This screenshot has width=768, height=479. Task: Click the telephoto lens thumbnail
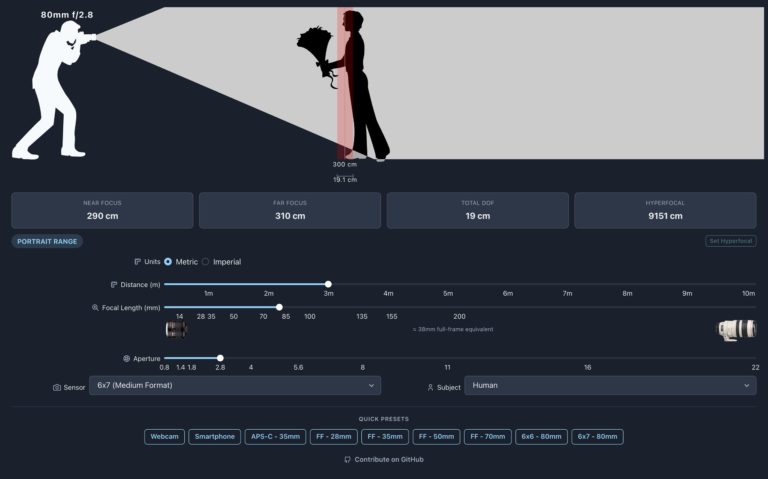(737, 330)
